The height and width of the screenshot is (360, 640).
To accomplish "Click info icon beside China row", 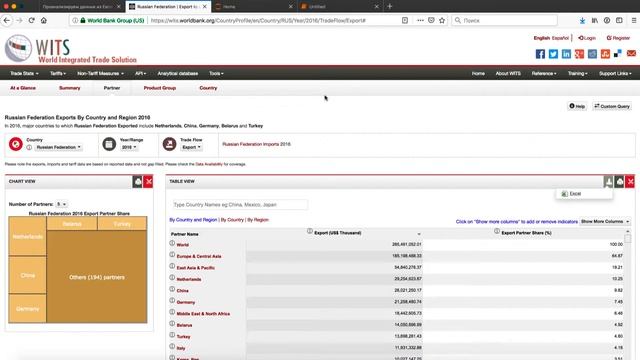I will point(172,289).
